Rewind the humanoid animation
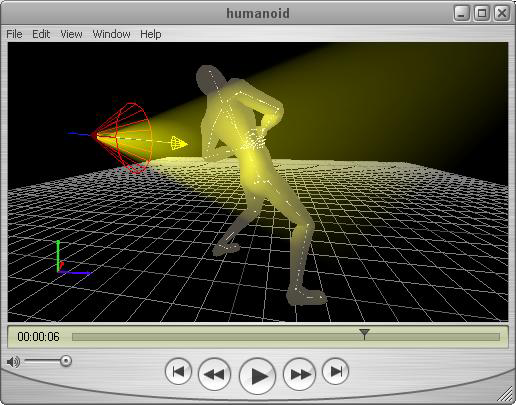This screenshot has width=516, height=405. click(214, 374)
